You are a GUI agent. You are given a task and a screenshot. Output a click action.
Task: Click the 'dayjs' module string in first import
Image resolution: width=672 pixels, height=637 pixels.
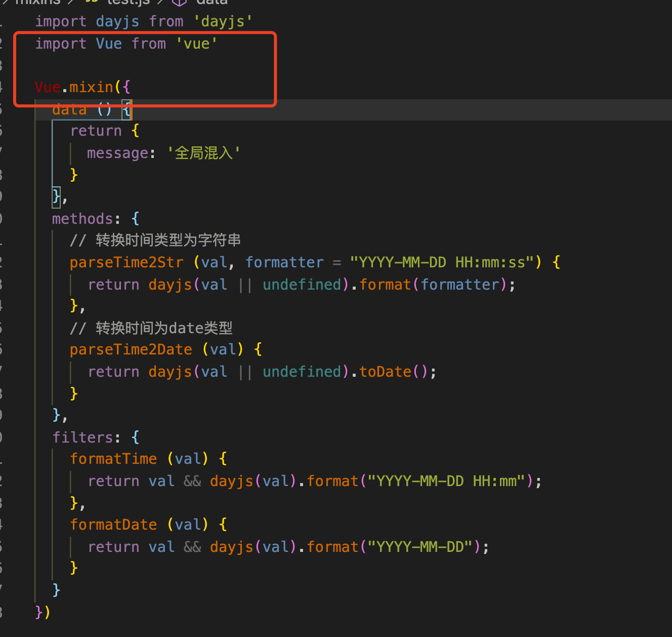223,22
